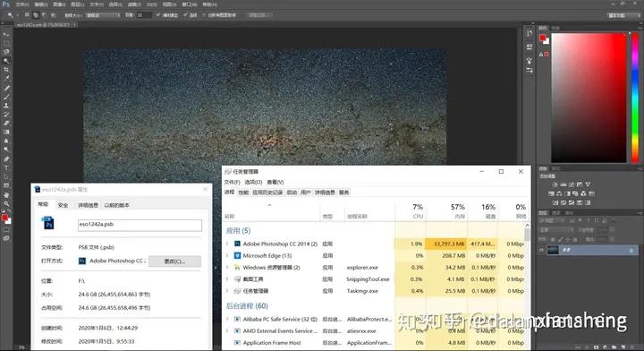Open Photoshop 滤镜 menu

coord(135,4)
